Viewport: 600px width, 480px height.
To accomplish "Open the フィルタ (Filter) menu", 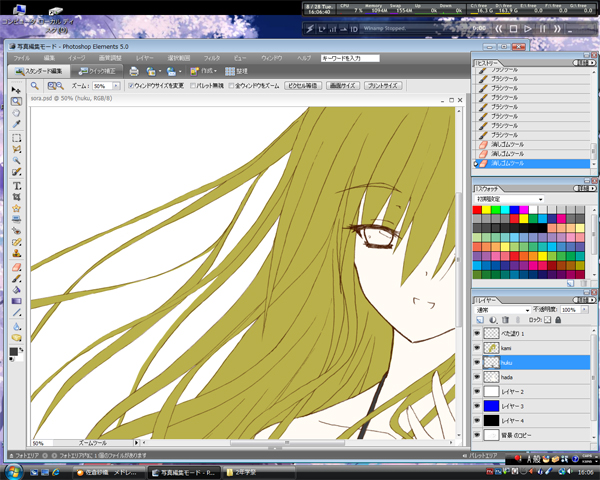I will point(212,58).
